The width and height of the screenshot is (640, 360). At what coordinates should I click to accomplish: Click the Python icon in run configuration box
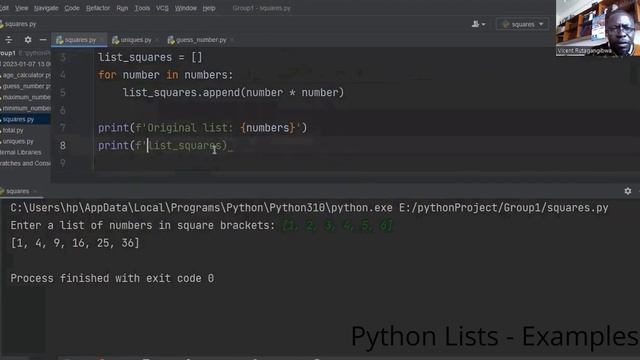pos(506,24)
